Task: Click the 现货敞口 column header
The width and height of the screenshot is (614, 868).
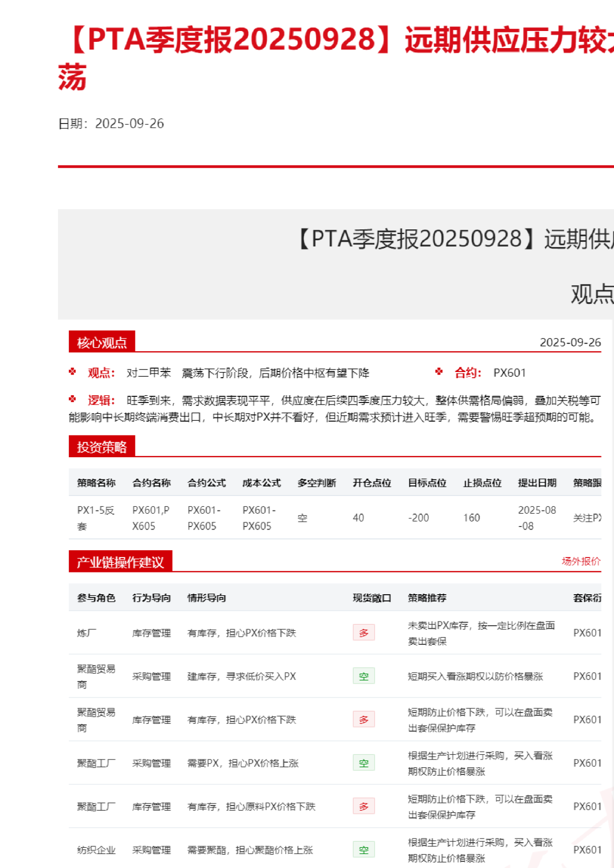Action: click(372, 598)
